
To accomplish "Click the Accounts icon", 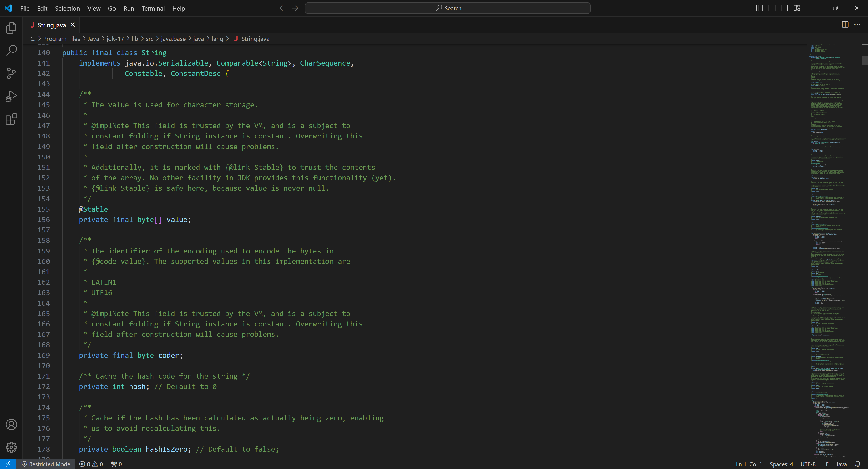I will click(11, 424).
